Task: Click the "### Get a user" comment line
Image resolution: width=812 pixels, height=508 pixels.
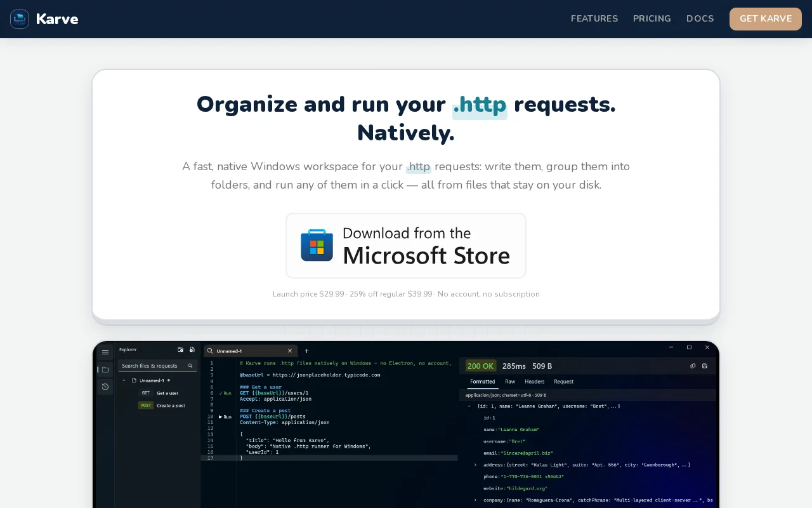Action: click(261, 387)
